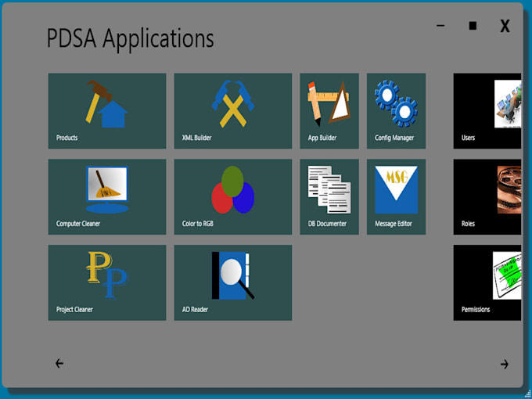This screenshot has width=532, height=399.
Task: Click the "Permissions" tile label
Action: [x=476, y=310]
